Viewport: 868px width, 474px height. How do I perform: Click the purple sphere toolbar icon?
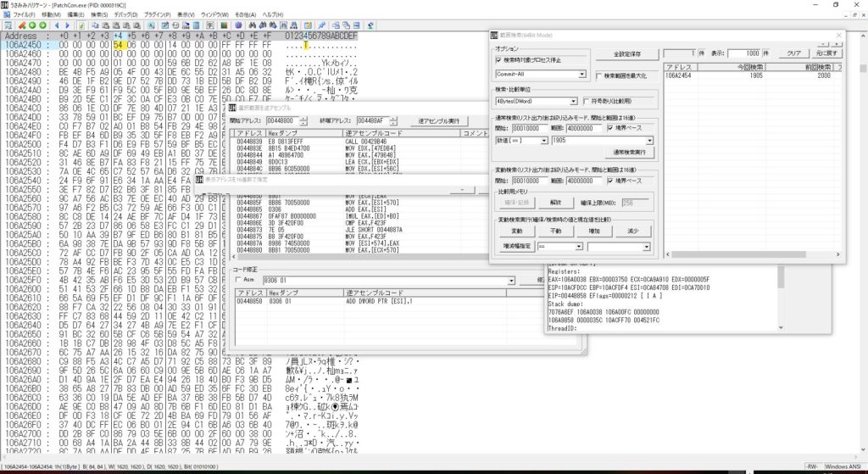tap(238, 25)
